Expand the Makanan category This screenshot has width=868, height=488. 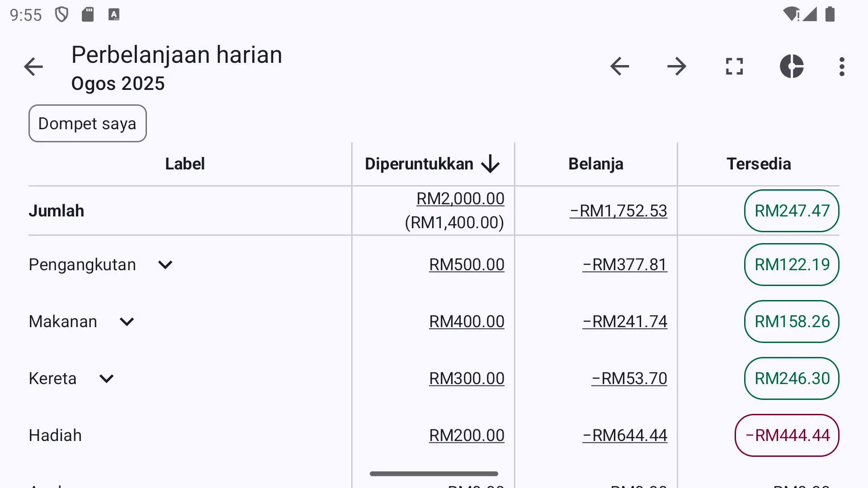click(x=127, y=322)
